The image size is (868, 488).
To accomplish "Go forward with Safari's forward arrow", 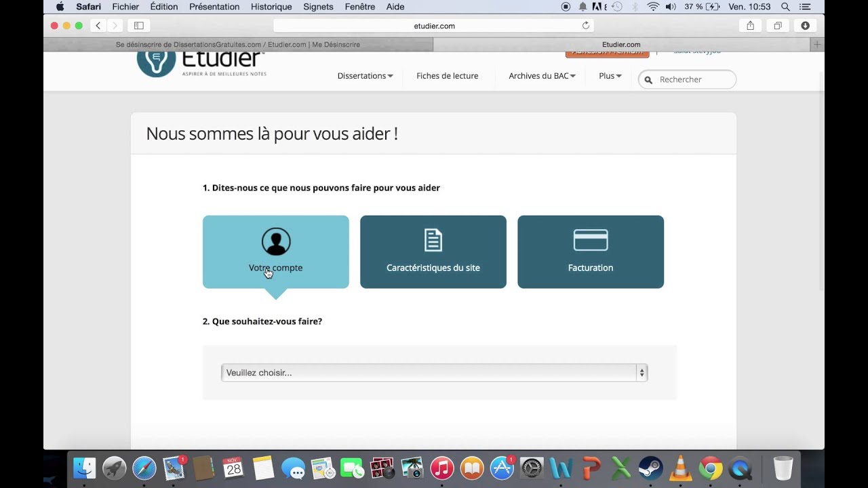I will (x=115, y=26).
